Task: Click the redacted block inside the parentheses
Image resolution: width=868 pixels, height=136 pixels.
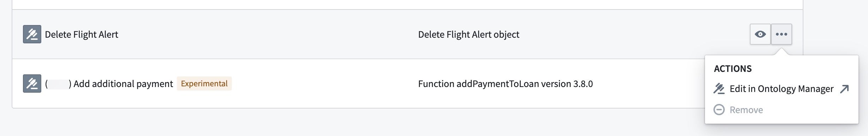Action: point(58,84)
